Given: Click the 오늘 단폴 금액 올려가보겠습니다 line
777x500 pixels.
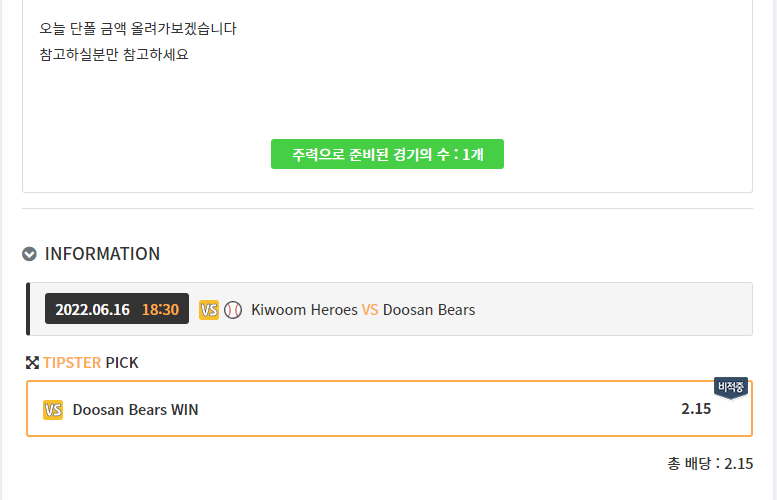Looking at the screenshot, I should pyautogui.click(x=138, y=29).
